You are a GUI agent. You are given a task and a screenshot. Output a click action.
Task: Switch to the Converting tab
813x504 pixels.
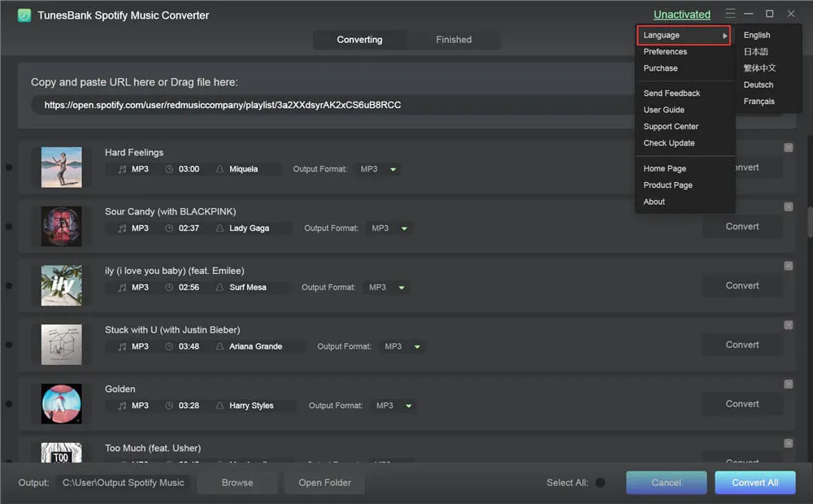[x=359, y=39]
